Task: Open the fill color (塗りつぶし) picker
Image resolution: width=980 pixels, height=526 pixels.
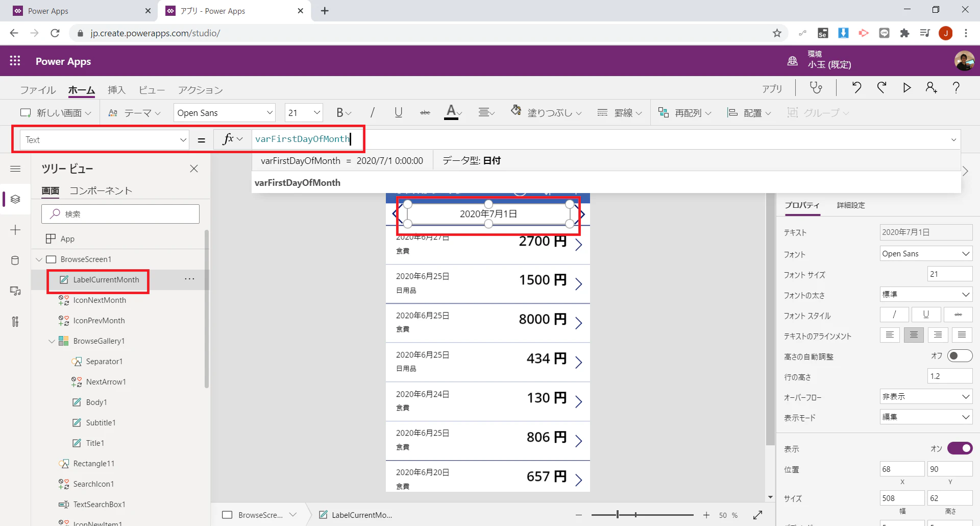Action: tap(546, 112)
